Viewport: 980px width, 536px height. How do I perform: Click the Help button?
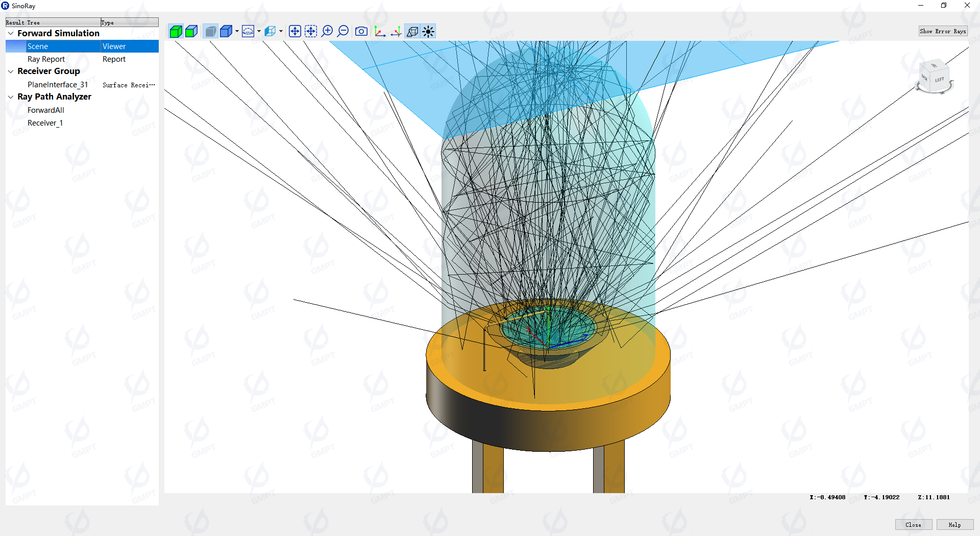(954, 525)
